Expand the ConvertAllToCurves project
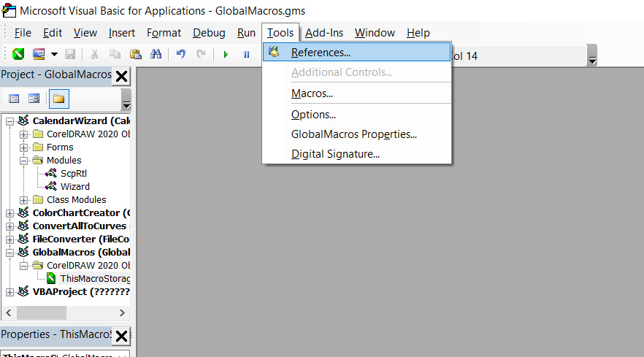This screenshot has width=644, height=357. [x=10, y=226]
